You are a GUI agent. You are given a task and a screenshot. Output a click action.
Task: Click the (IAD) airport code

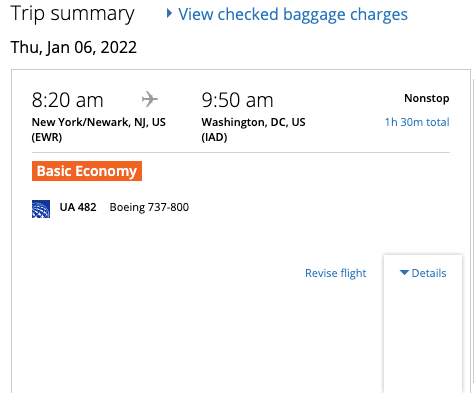(x=214, y=137)
